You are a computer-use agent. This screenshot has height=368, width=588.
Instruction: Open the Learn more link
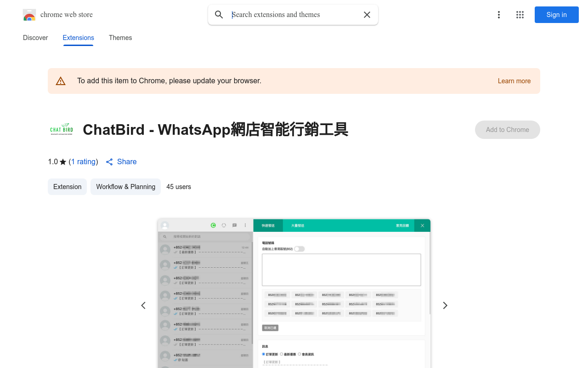514,81
